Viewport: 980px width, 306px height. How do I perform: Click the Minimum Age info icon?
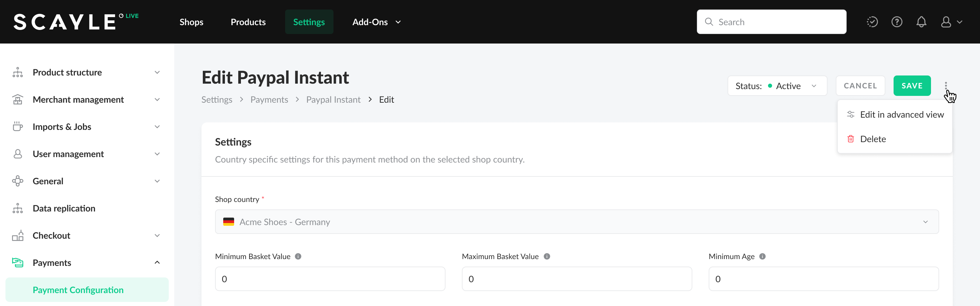coord(762,257)
